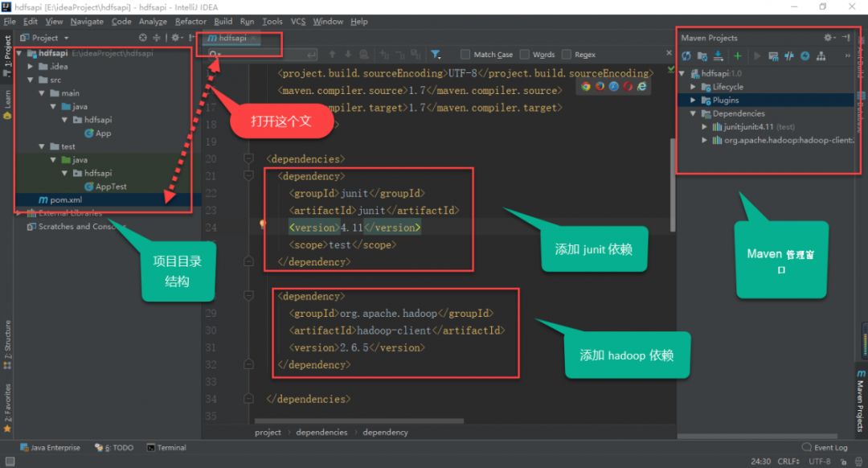Image resolution: width=868 pixels, height=468 pixels.
Task: Show Maven dependencies diagram icon
Action: (x=821, y=56)
